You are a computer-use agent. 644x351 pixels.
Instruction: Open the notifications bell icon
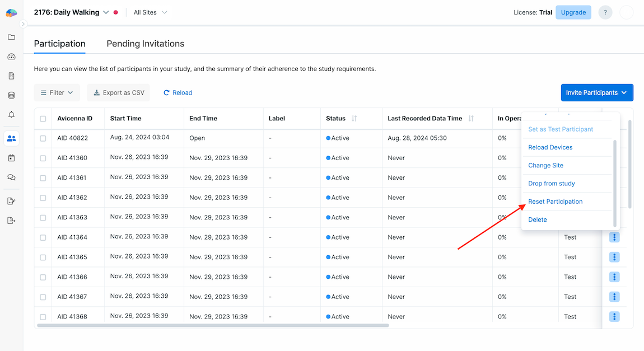(x=11, y=115)
